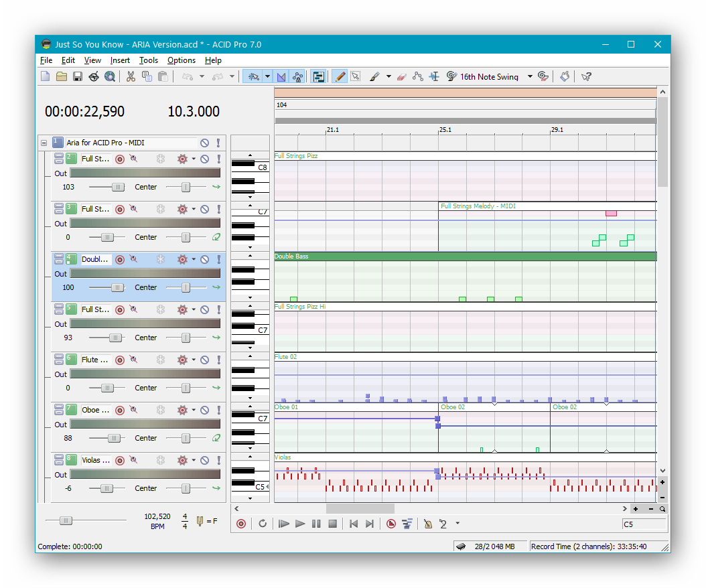Mute the Aria for ACID Pro MIDI track

pos(204,143)
